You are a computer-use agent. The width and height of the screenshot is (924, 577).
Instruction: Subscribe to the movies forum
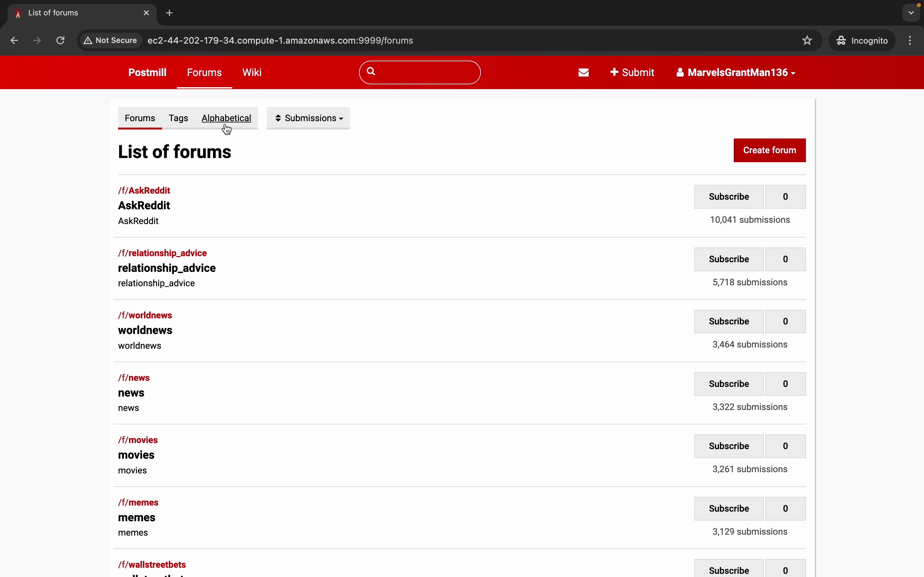click(x=729, y=446)
